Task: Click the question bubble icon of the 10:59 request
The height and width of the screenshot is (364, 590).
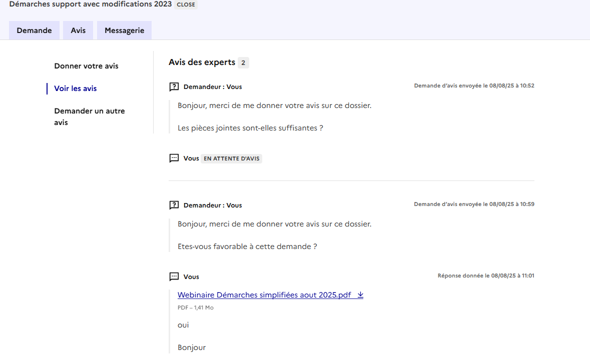Action: coord(174,205)
